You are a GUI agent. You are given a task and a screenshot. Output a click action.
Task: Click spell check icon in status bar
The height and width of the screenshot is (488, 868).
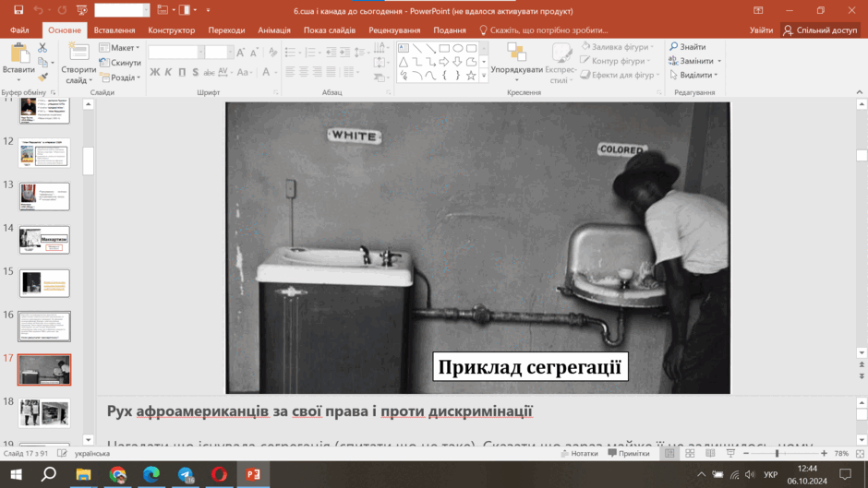(62, 453)
